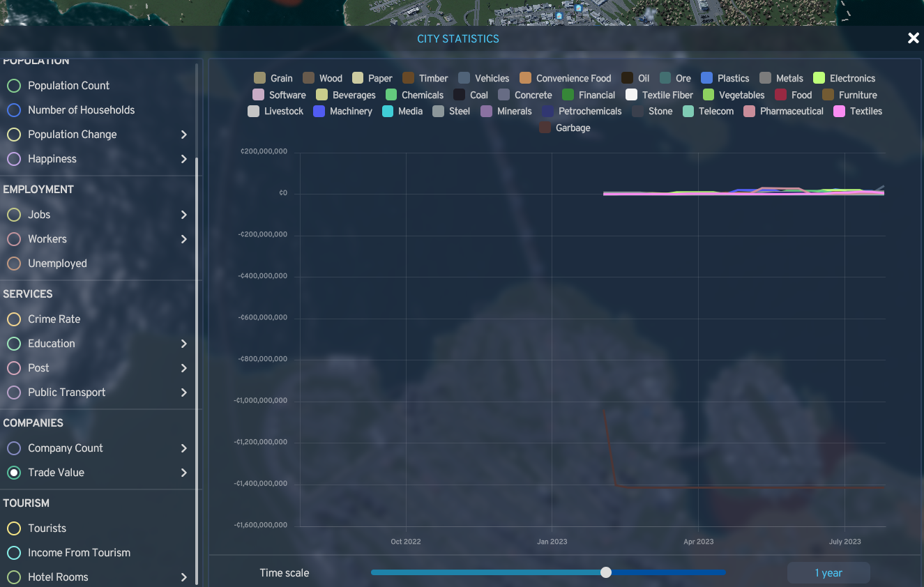Click the Food legend color box
The height and width of the screenshot is (587, 924).
point(781,95)
